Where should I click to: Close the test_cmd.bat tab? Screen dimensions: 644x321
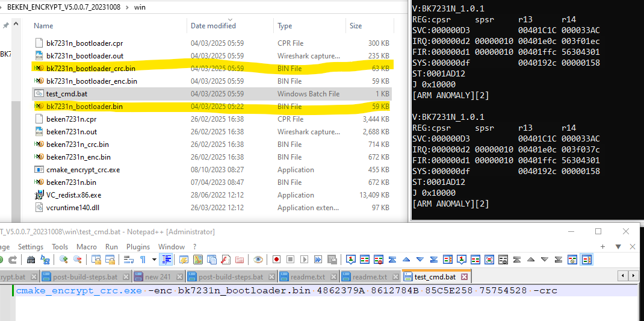point(464,276)
